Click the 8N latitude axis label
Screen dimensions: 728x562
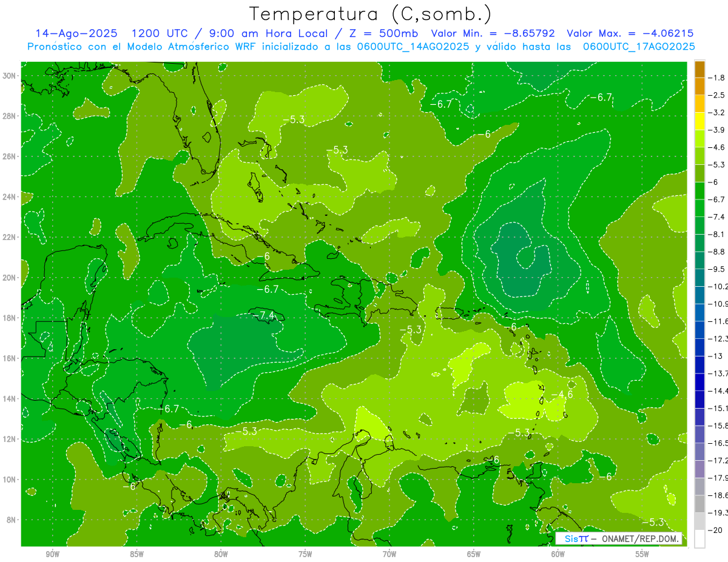point(12,520)
